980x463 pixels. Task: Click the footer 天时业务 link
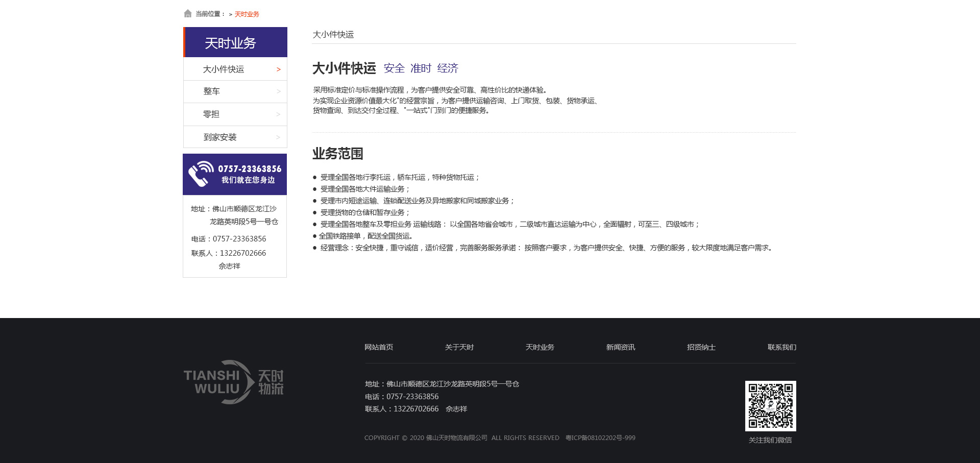click(x=540, y=347)
